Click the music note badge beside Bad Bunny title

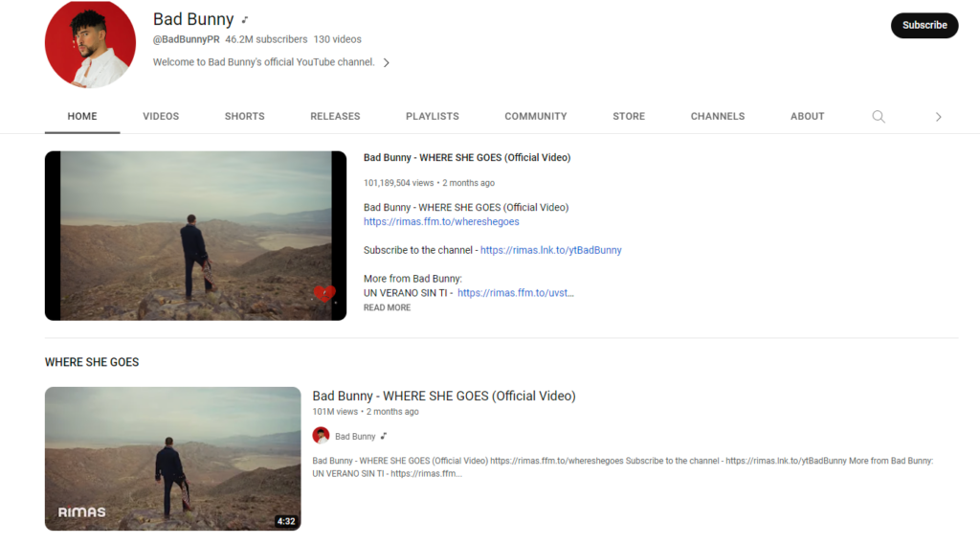point(245,20)
